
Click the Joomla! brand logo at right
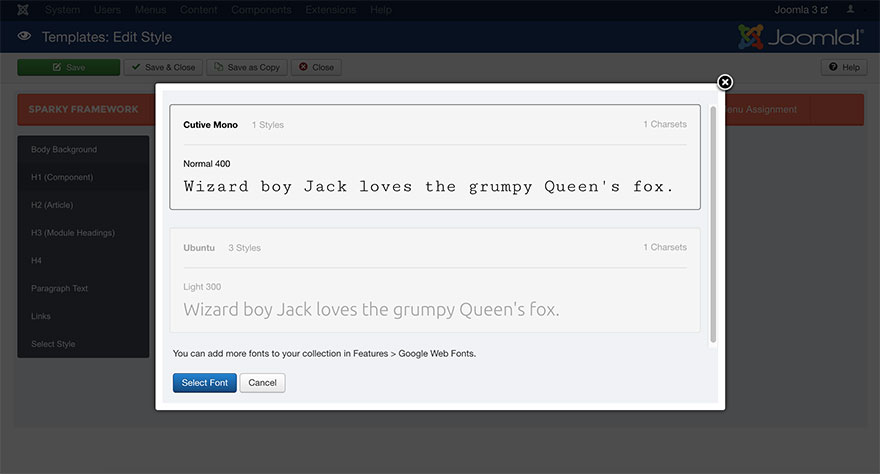(801, 37)
